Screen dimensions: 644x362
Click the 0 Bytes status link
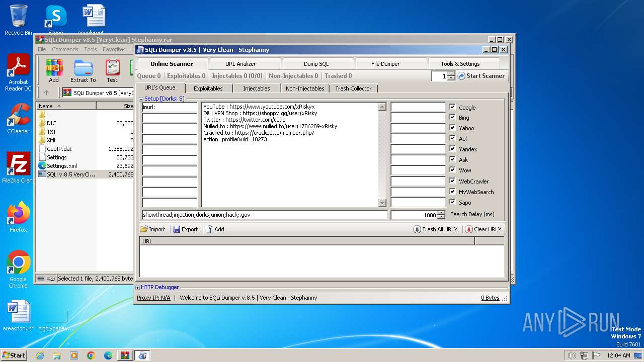pyautogui.click(x=490, y=298)
